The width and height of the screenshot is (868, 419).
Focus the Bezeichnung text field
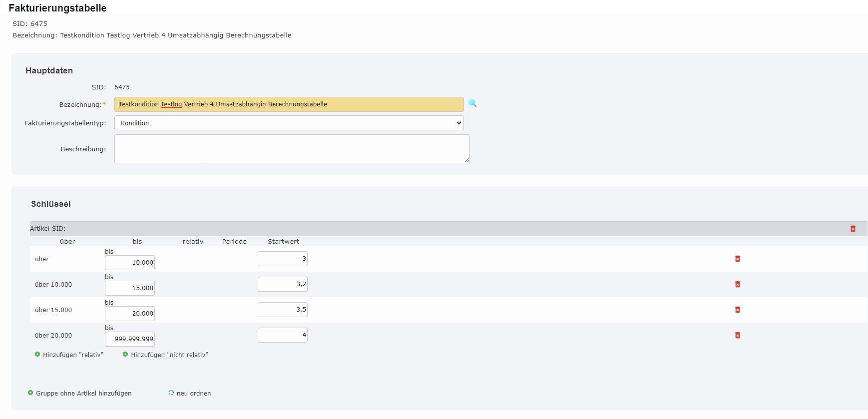tap(289, 104)
